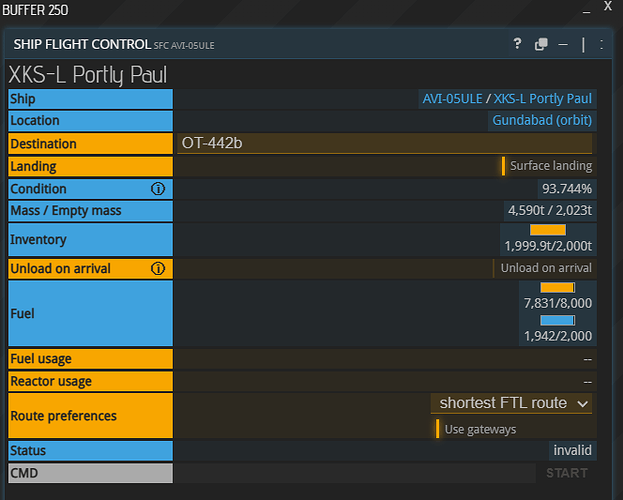
Task: Click the Destination field containing OT-442b
Action: [x=384, y=143]
